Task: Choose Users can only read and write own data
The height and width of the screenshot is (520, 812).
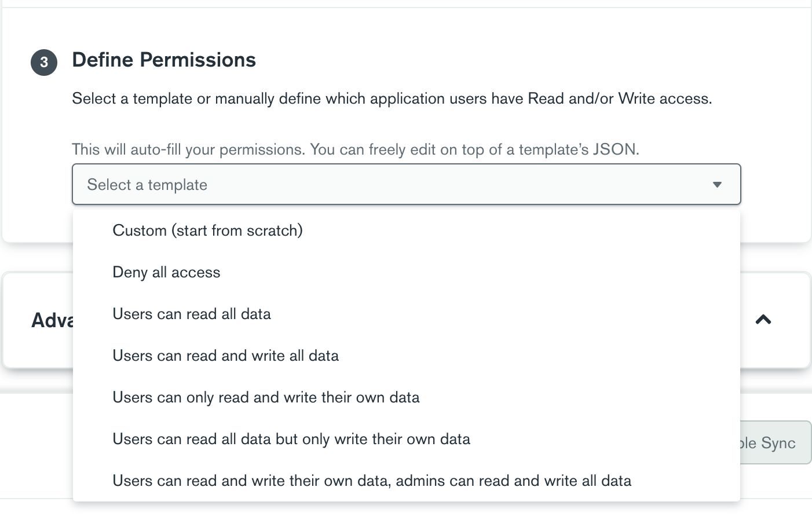Action: point(266,397)
